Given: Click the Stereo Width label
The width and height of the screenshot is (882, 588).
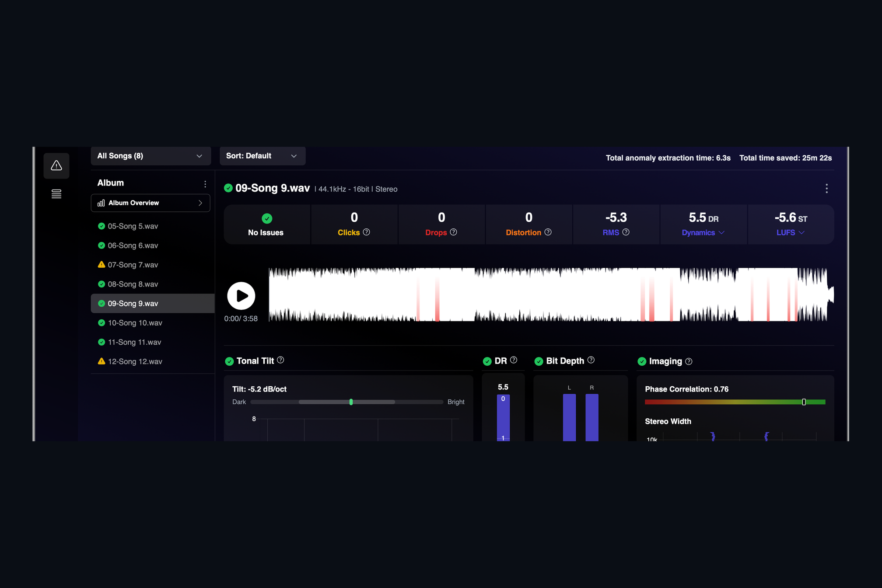Looking at the screenshot, I should tap(668, 421).
